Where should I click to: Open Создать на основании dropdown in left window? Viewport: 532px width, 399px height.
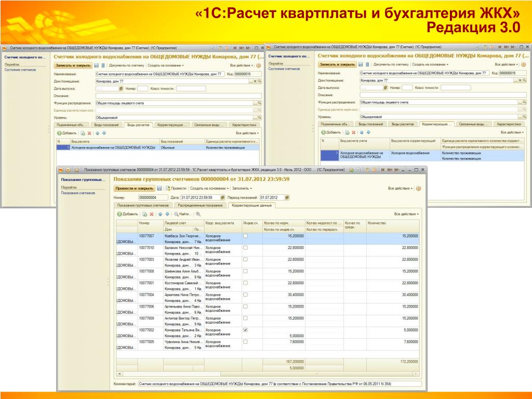166,65
